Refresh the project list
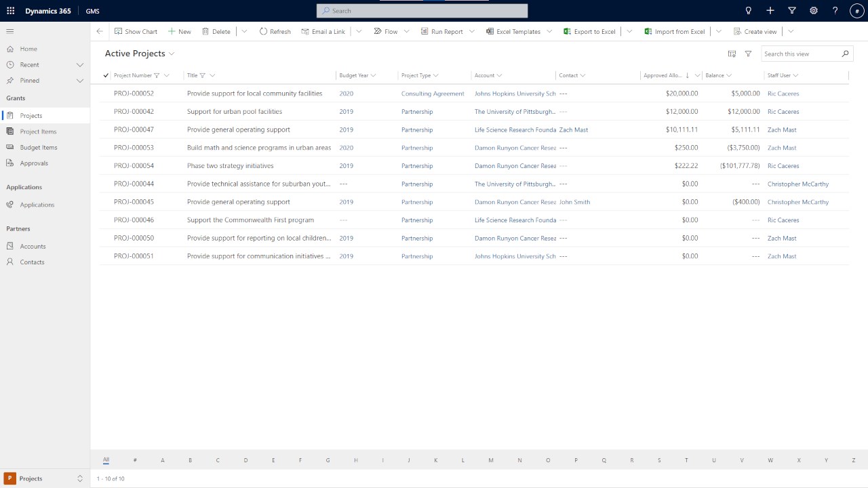This screenshot has height=488, width=868. point(275,31)
